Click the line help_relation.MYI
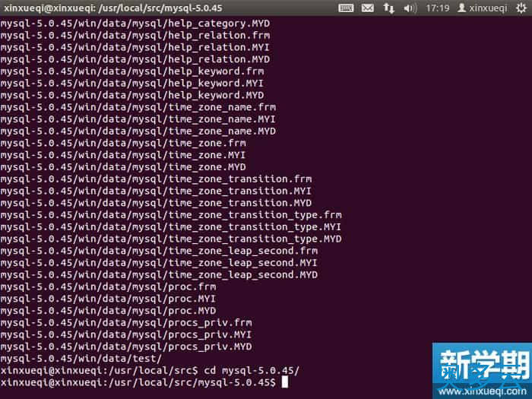Screen dimensions: 532x399 [x=135, y=47]
